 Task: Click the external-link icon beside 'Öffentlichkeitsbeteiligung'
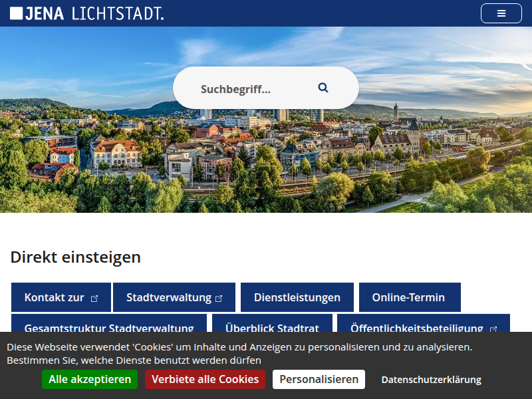pyautogui.click(x=492, y=329)
